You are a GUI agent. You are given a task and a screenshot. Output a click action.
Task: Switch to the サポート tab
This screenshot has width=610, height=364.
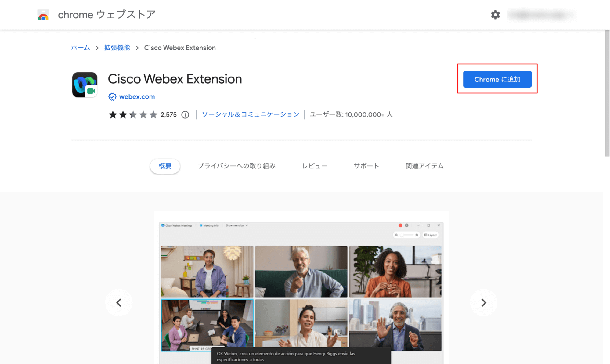(x=366, y=166)
